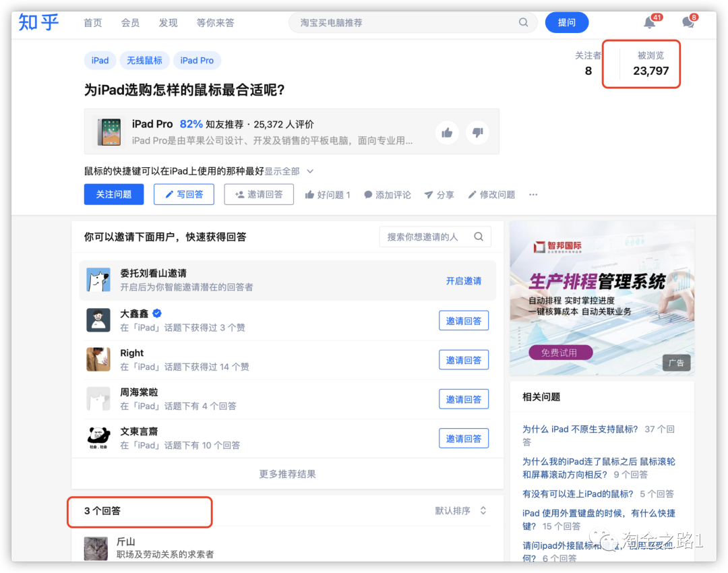
Task: Click search icon in invite field
Action: coord(479,237)
